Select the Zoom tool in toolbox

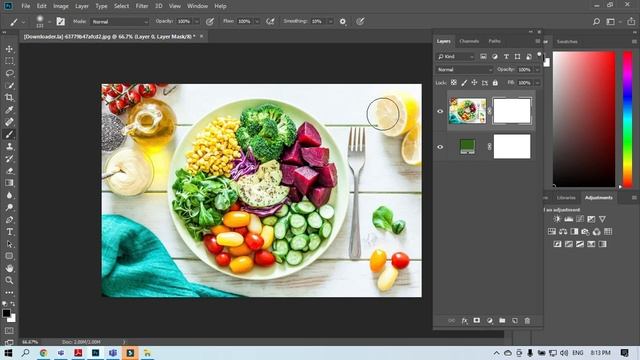(9, 280)
